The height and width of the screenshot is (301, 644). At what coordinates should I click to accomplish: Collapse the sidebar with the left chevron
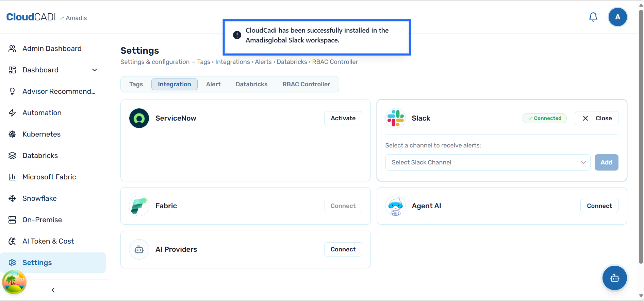tap(53, 290)
